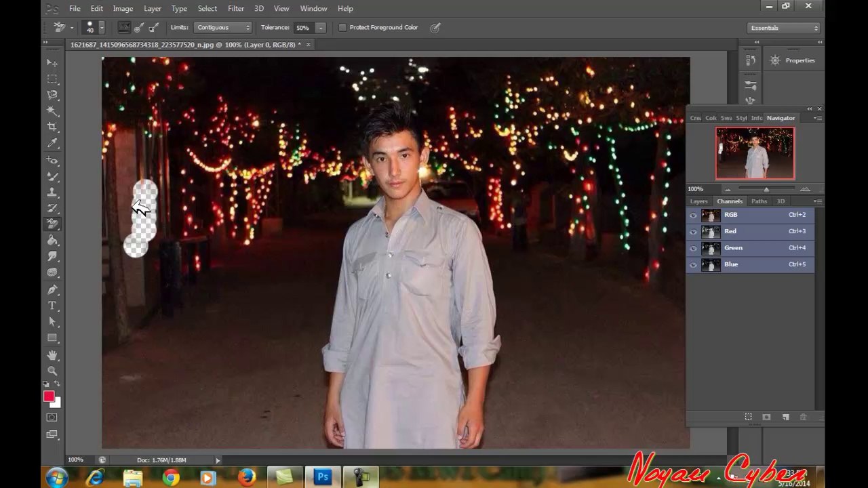Select the Clone Stamp tool
The width and height of the screenshot is (868, 488).
[52, 192]
